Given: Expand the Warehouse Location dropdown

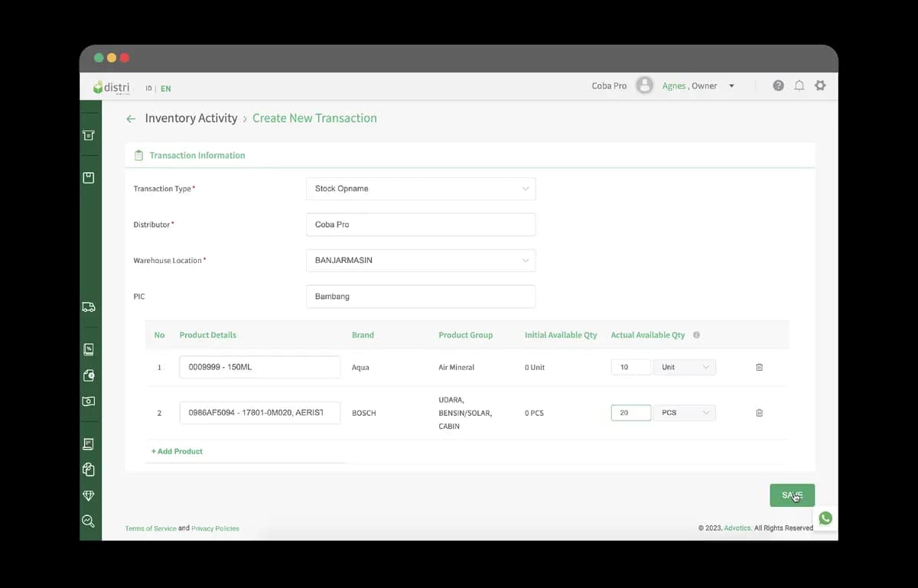Looking at the screenshot, I should [421, 261].
